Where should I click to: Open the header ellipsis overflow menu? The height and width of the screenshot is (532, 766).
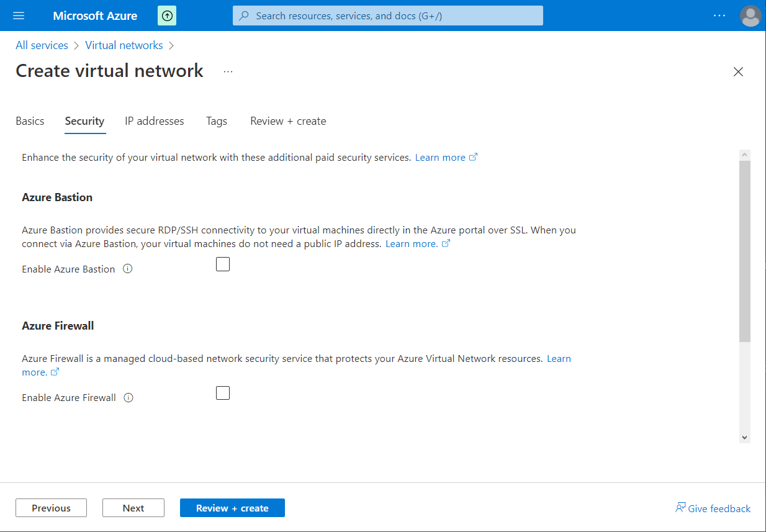(719, 16)
